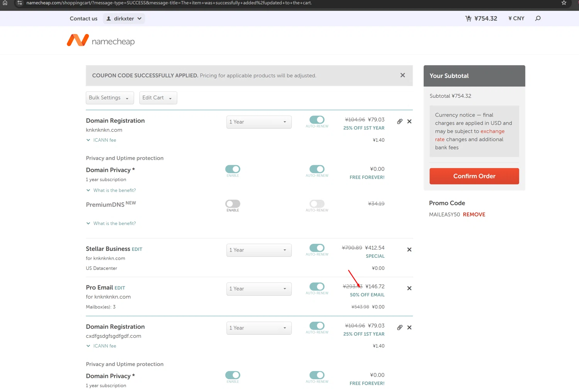Click 'Your Subtotal' panel heading

click(x=449, y=76)
